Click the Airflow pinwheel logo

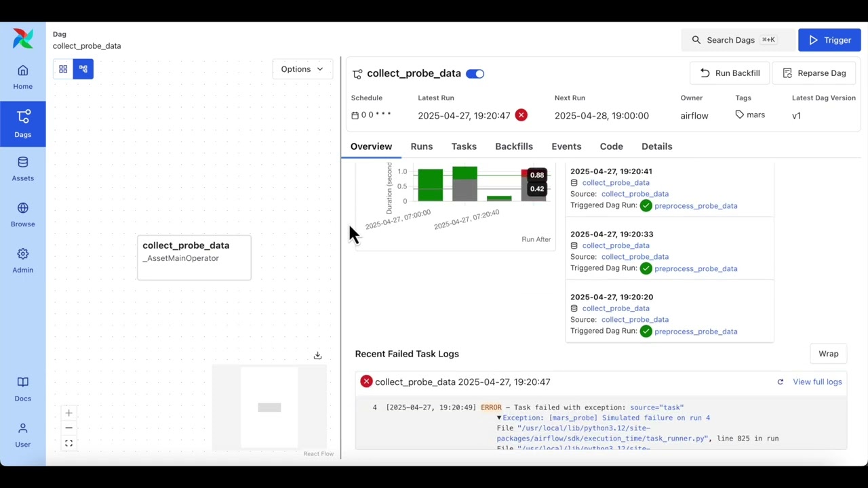[22, 39]
